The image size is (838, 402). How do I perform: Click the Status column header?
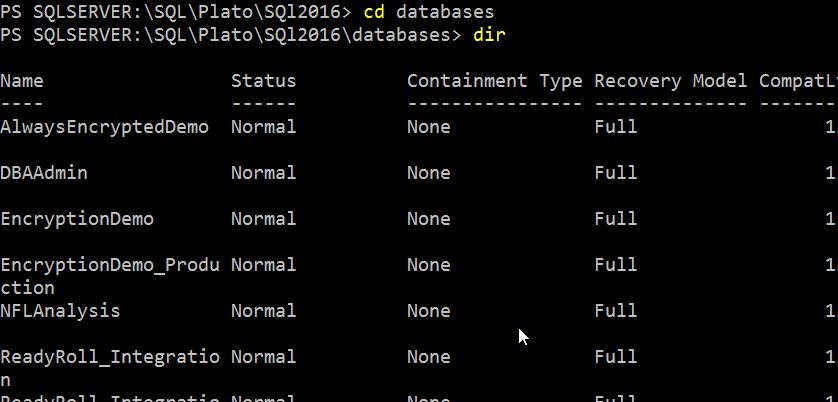[263, 81]
